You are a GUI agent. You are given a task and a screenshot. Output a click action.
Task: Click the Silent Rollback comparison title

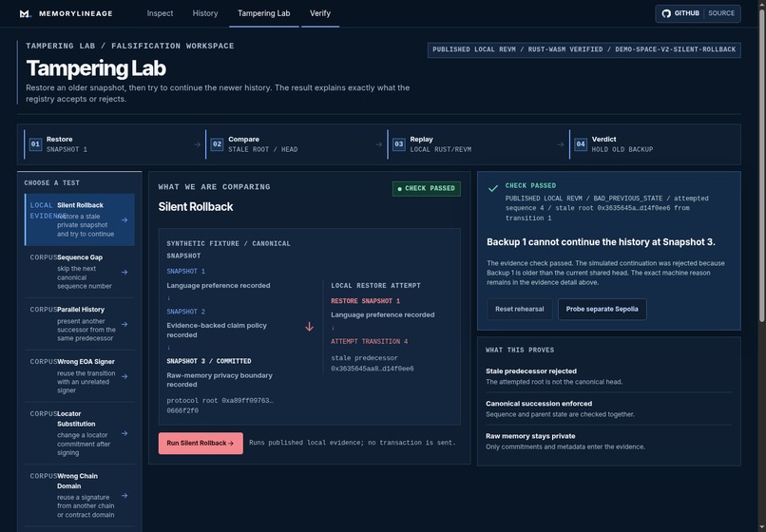click(196, 207)
